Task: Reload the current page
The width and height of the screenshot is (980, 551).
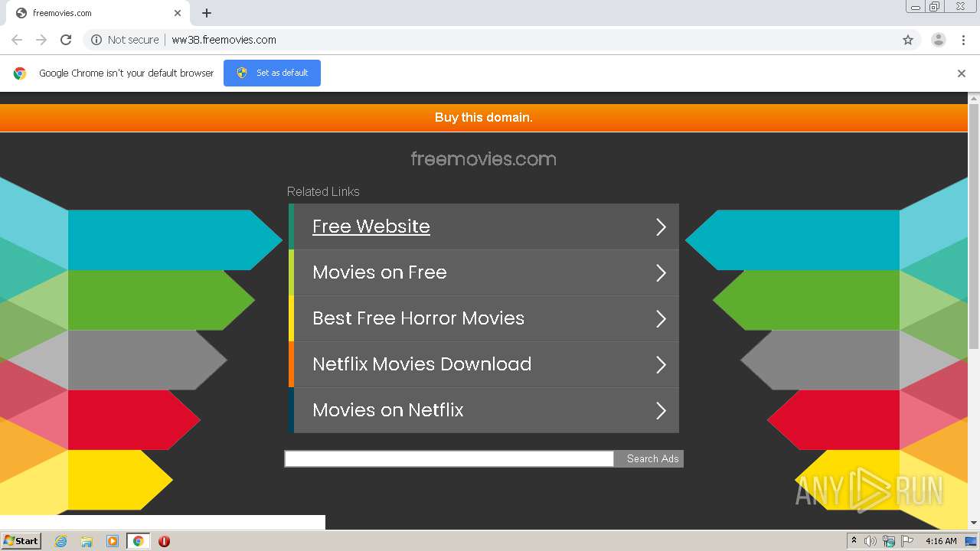Action: point(66,40)
